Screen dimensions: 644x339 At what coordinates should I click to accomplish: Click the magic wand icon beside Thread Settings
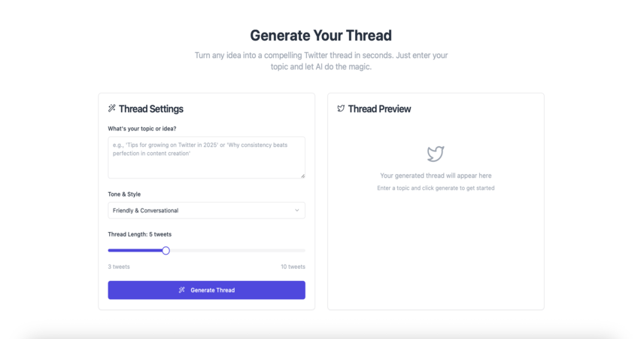coord(111,108)
